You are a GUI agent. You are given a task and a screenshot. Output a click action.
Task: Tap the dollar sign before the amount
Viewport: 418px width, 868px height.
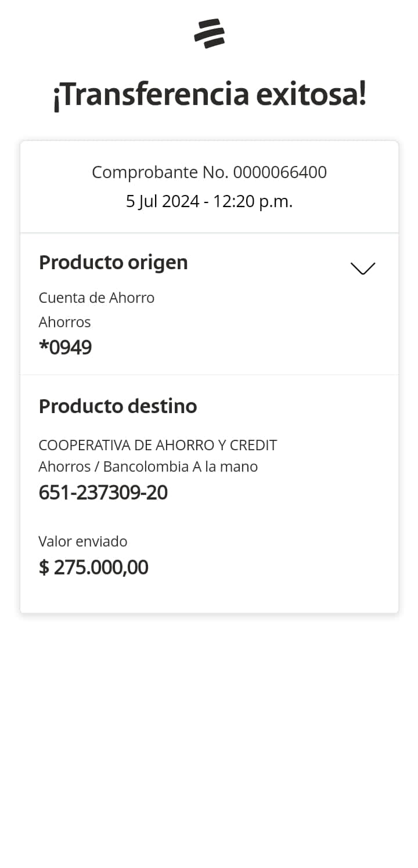coord(44,567)
